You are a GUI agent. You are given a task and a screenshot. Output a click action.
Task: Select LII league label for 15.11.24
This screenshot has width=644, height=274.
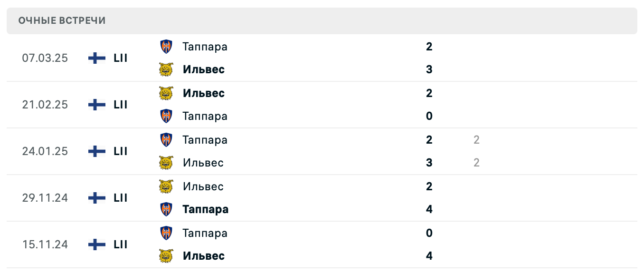tap(121, 245)
